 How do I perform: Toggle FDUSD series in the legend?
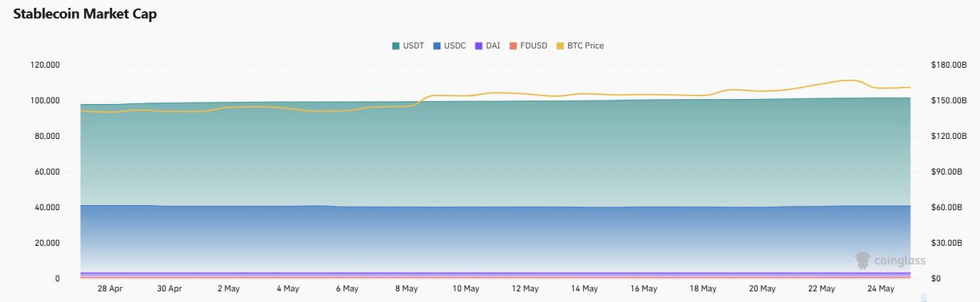tap(527, 46)
